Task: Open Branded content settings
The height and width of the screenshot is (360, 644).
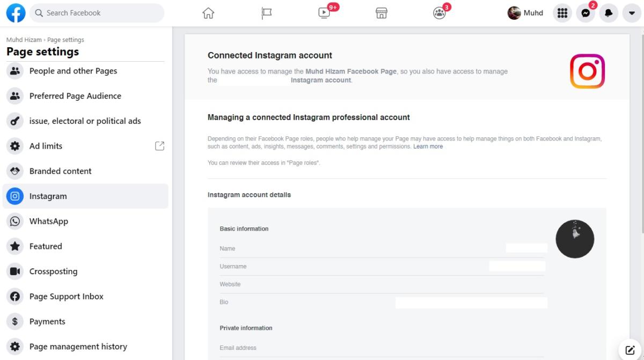Action: tap(86, 171)
